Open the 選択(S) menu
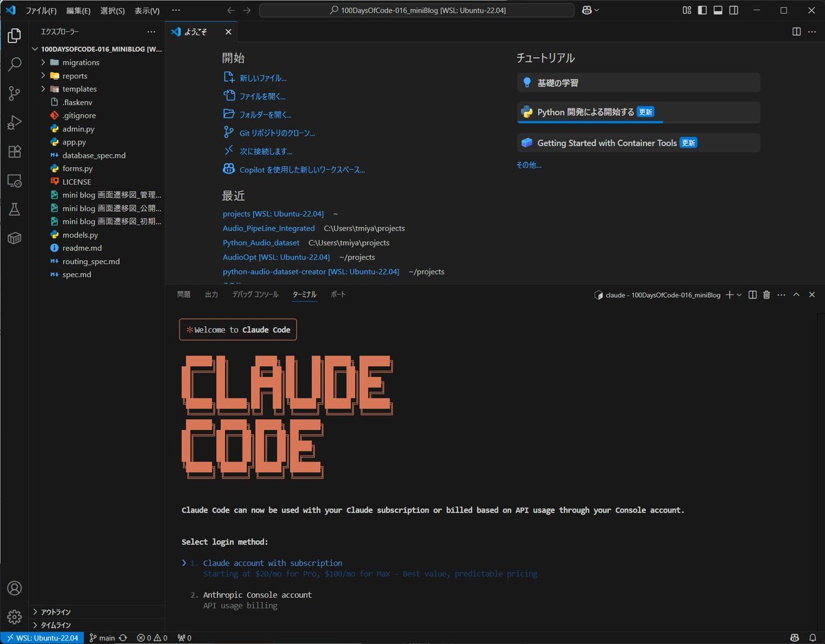This screenshot has height=644, width=825. tap(113, 10)
